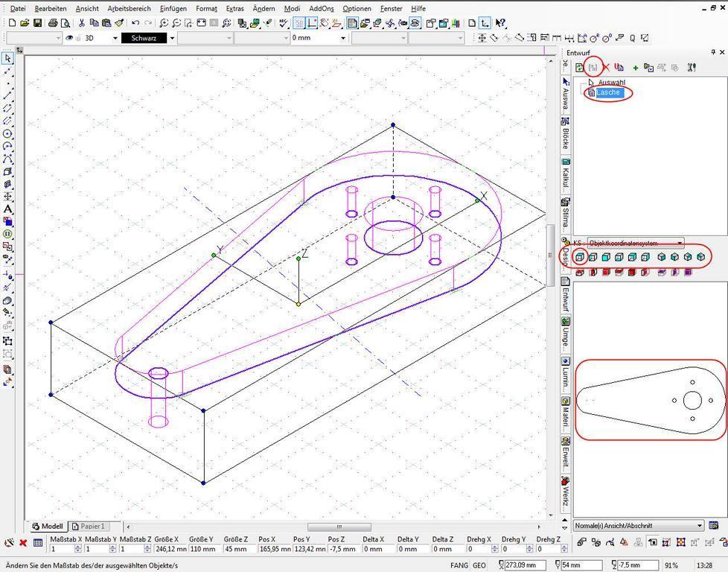Click the undo arrow icon
This screenshot has height=572, width=728.
pos(135,23)
